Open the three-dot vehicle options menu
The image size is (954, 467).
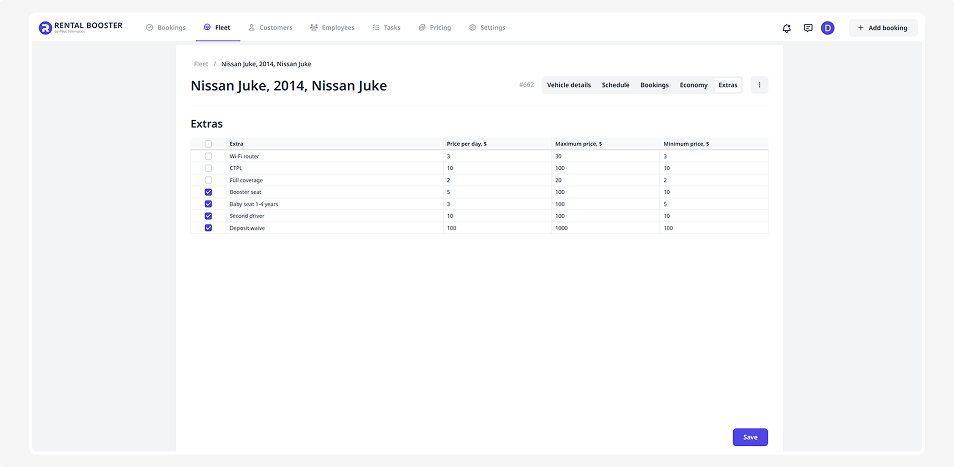click(x=759, y=85)
